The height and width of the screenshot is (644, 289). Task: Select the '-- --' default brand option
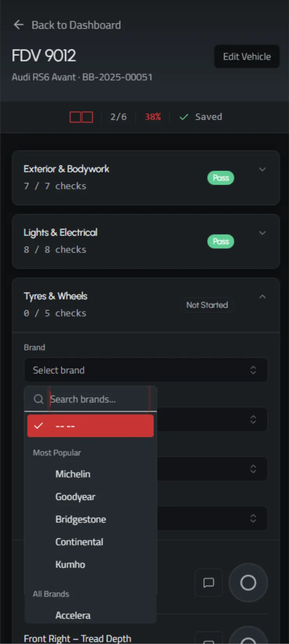90,426
